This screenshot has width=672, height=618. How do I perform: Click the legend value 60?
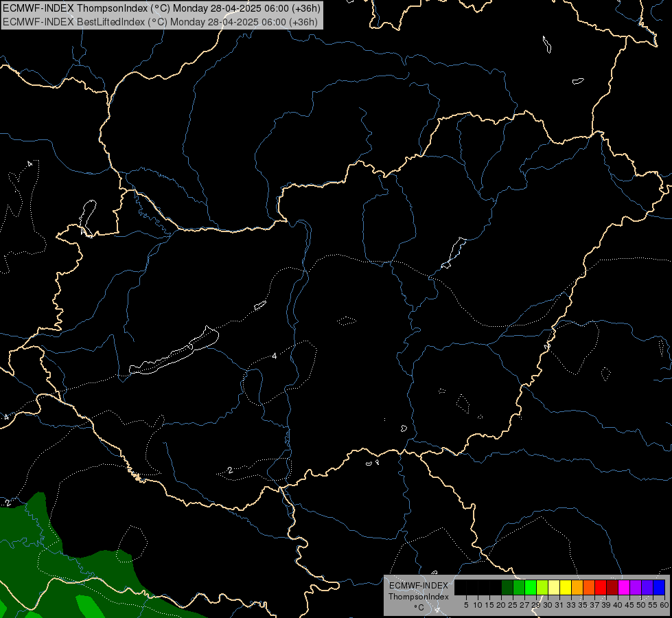pyautogui.click(x=664, y=605)
